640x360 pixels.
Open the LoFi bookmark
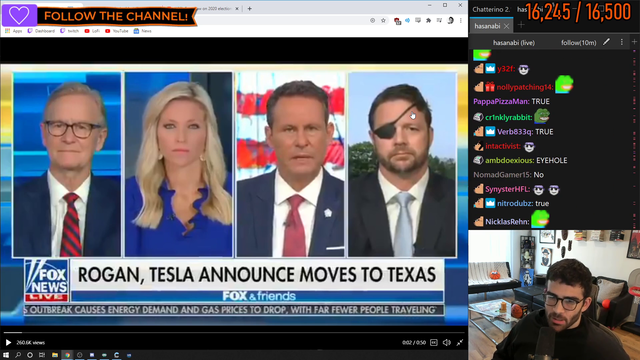(92, 31)
